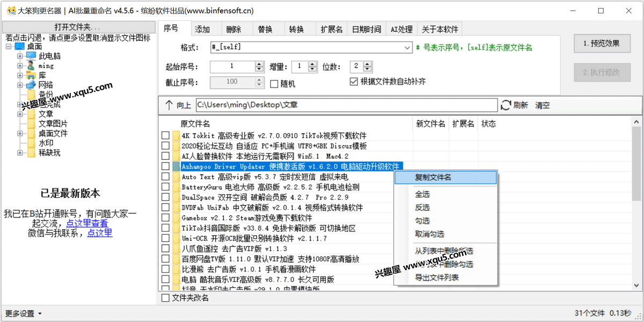Choose 全选 from the context menu
This screenshot has width=644, height=322.
pos(445,194)
